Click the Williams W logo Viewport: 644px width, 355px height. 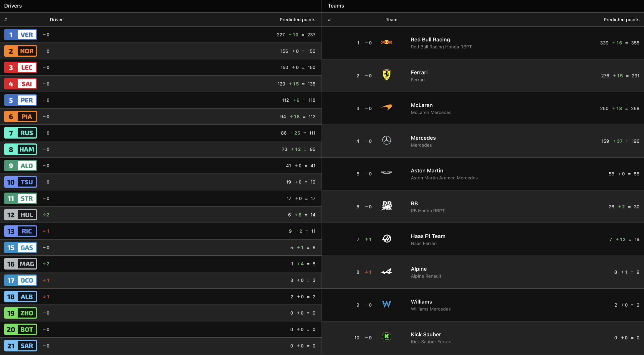coord(386,304)
